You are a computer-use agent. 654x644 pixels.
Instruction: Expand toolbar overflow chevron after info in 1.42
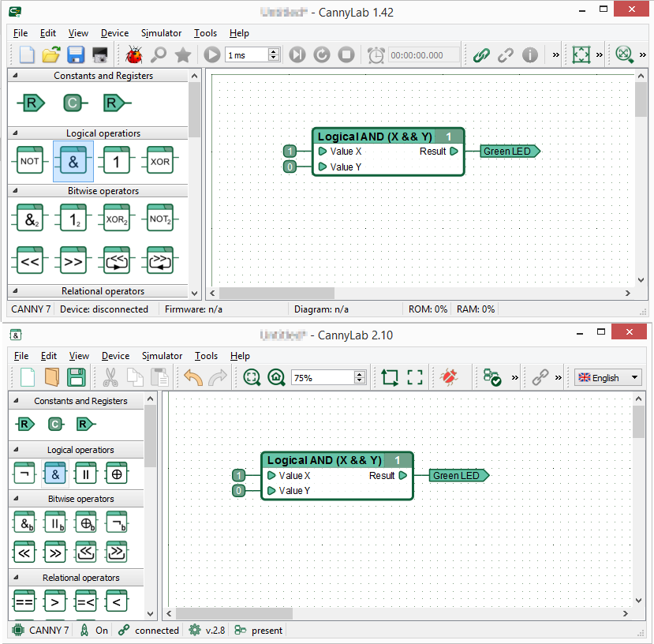(x=555, y=54)
